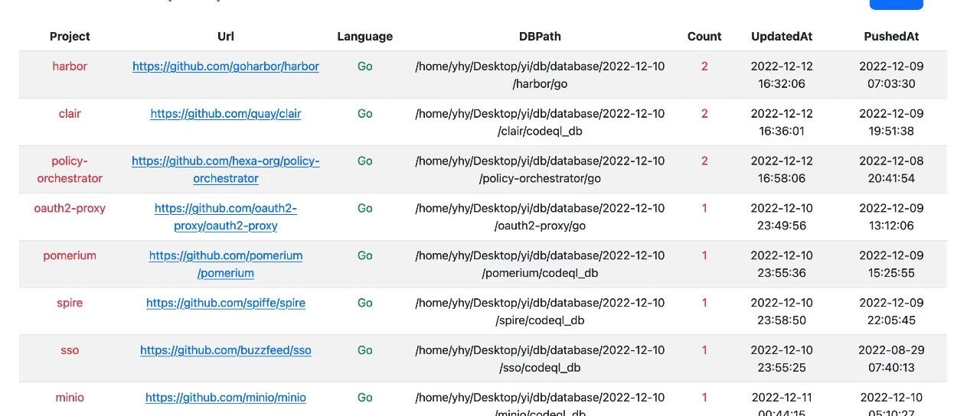
Task: Select the minio project name
Action: coord(70,398)
